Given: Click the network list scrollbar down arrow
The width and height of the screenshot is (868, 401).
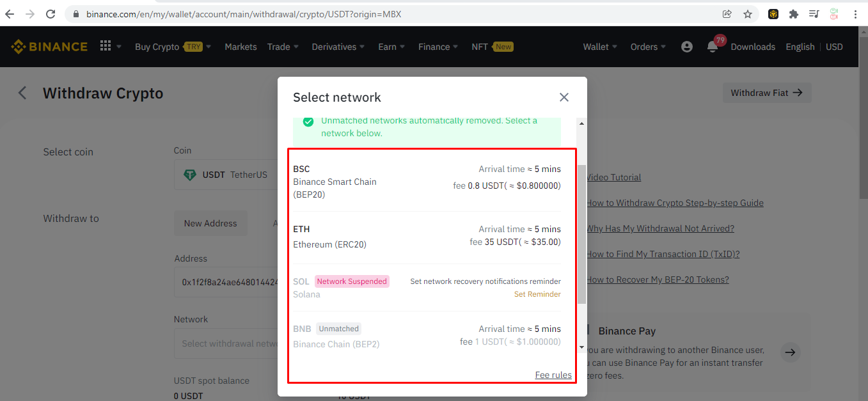Looking at the screenshot, I should 581,347.
